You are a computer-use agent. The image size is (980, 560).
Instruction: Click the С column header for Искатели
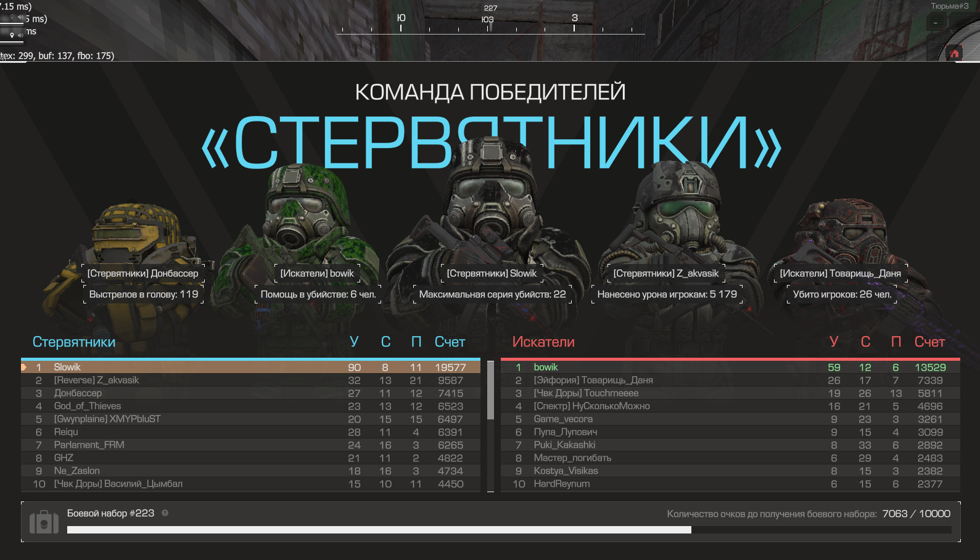pyautogui.click(x=865, y=342)
